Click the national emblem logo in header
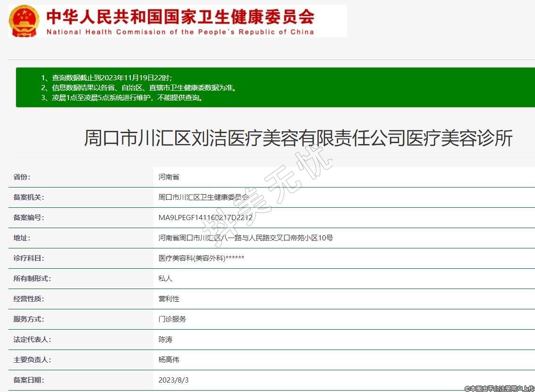Screen dimensions: 535x392 (24, 21)
